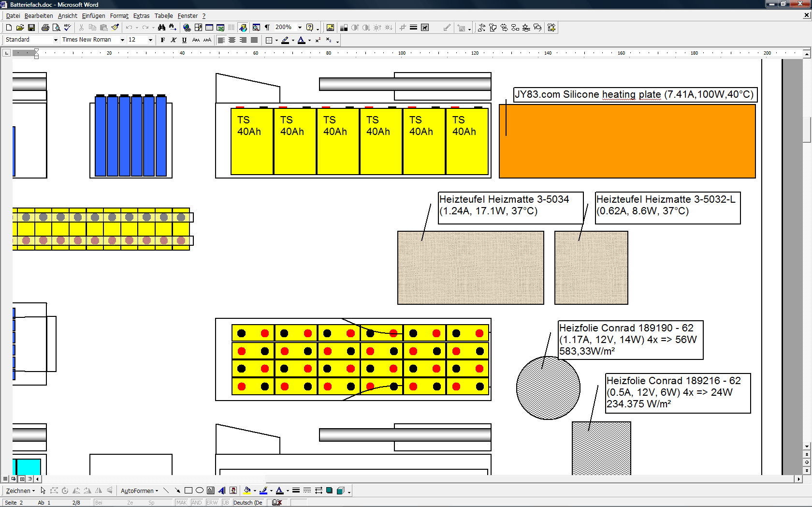Toggle underline formatting

point(184,40)
